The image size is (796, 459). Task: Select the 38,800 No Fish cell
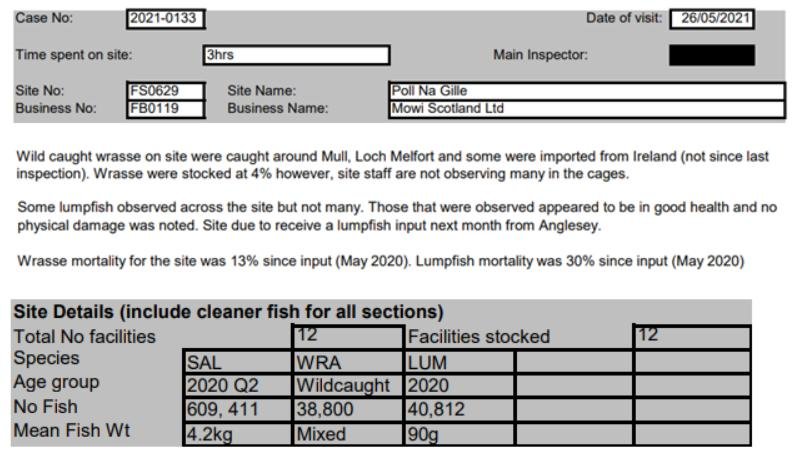[347, 410]
